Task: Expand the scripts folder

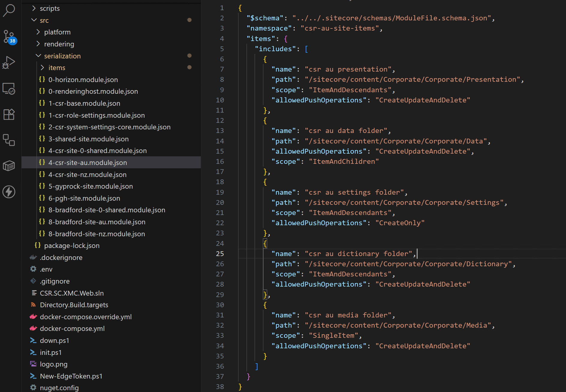Action: (x=49, y=8)
